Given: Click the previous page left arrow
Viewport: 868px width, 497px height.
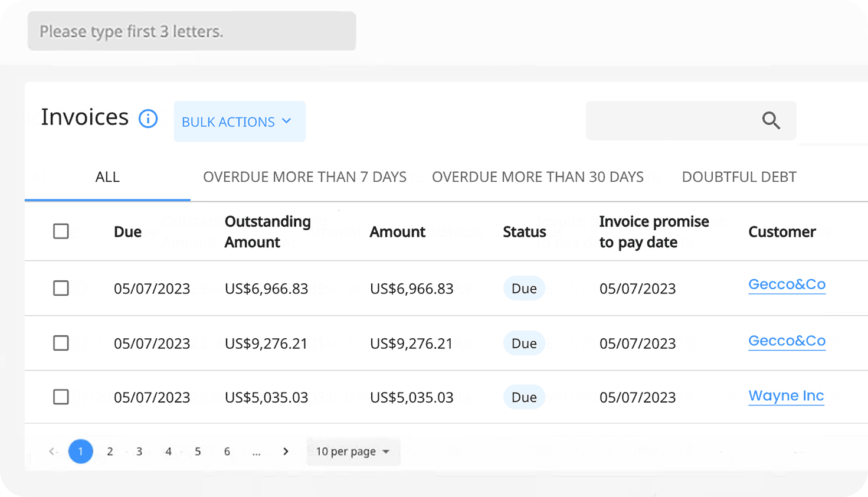Looking at the screenshot, I should [x=52, y=452].
